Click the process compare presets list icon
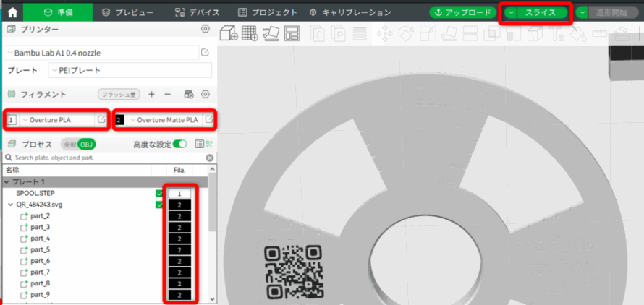The width and height of the screenshot is (644, 305). tap(199, 144)
